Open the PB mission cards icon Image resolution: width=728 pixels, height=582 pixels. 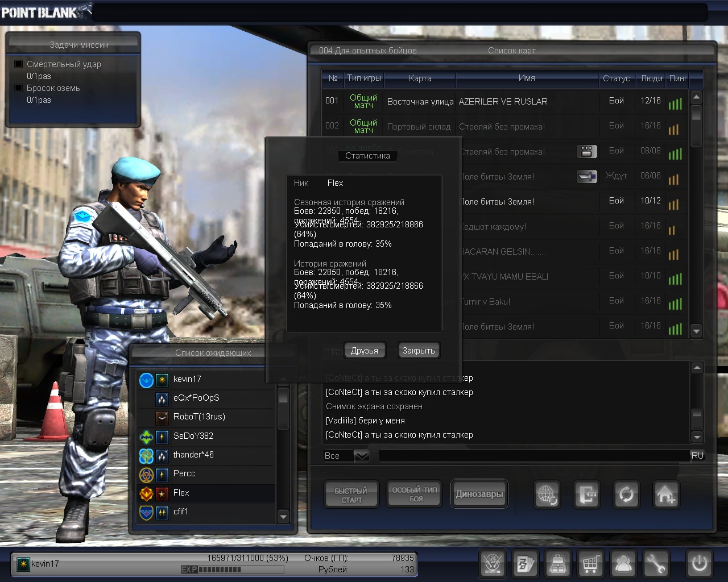coord(525,564)
